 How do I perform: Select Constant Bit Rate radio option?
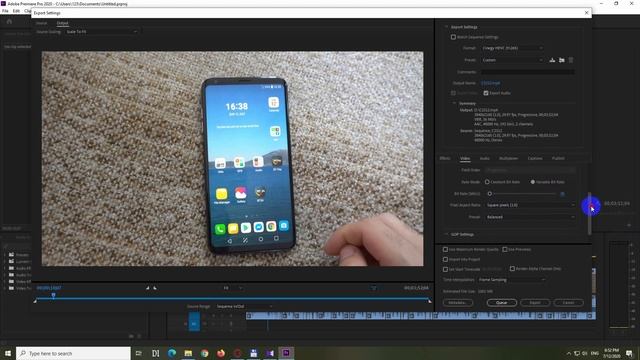[x=487, y=182]
